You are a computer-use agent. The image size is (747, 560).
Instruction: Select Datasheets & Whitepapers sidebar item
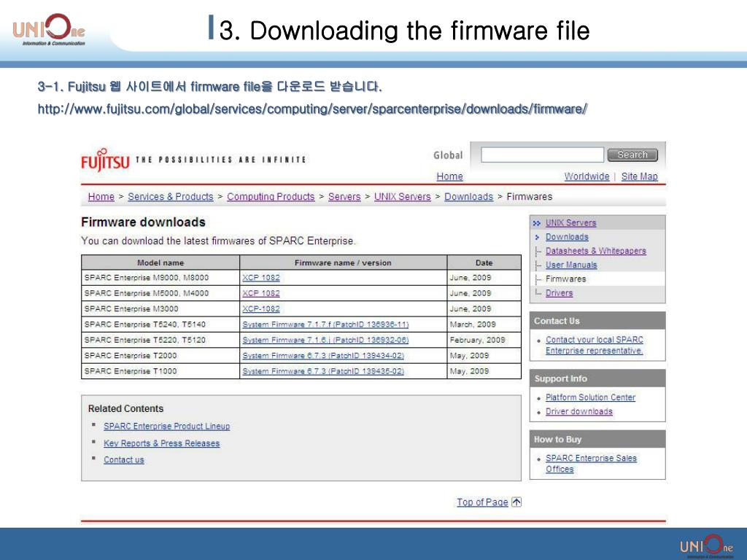(x=595, y=251)
